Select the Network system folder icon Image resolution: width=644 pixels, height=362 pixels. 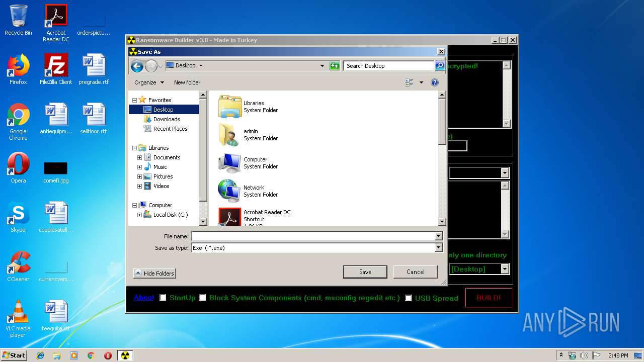pyautogui.click(x=230, y=191)
